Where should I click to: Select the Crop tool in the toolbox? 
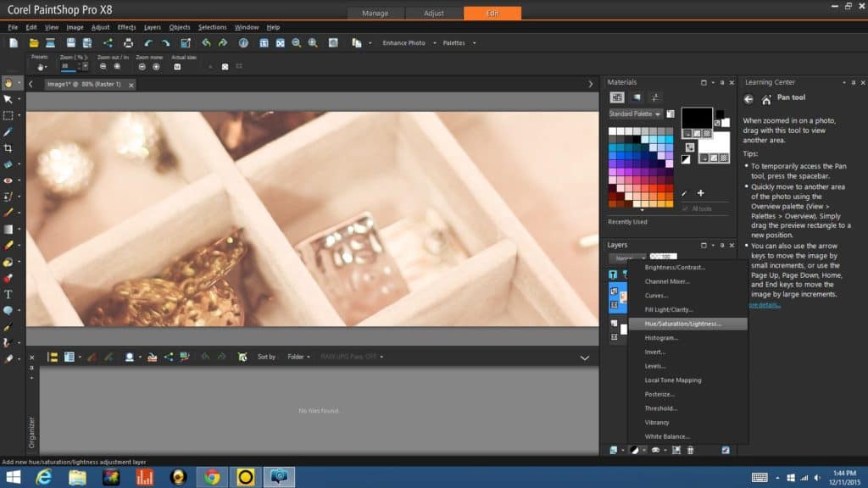(x=8, y=148)
